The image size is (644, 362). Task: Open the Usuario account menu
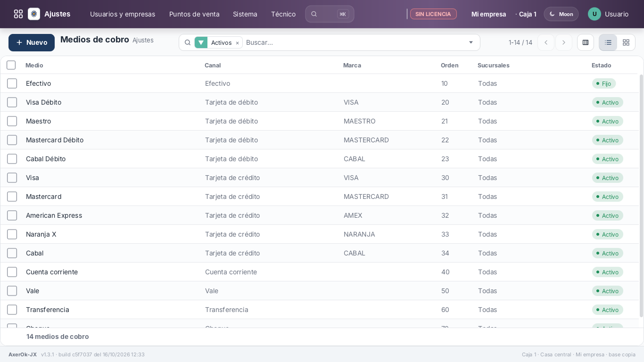[x=608, y=14]
